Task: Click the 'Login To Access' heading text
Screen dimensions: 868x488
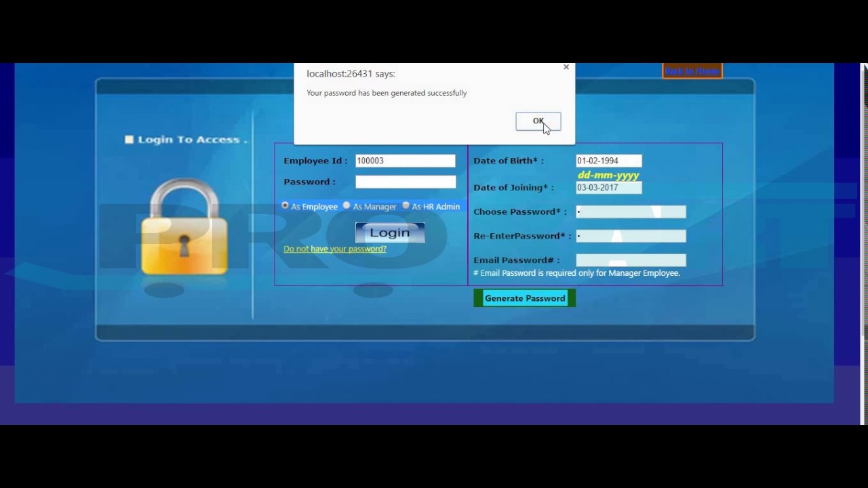Action: [193, 140]
